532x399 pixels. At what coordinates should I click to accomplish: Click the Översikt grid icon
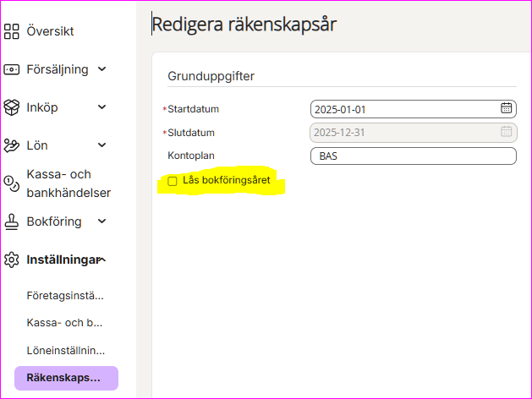(11, 31)
